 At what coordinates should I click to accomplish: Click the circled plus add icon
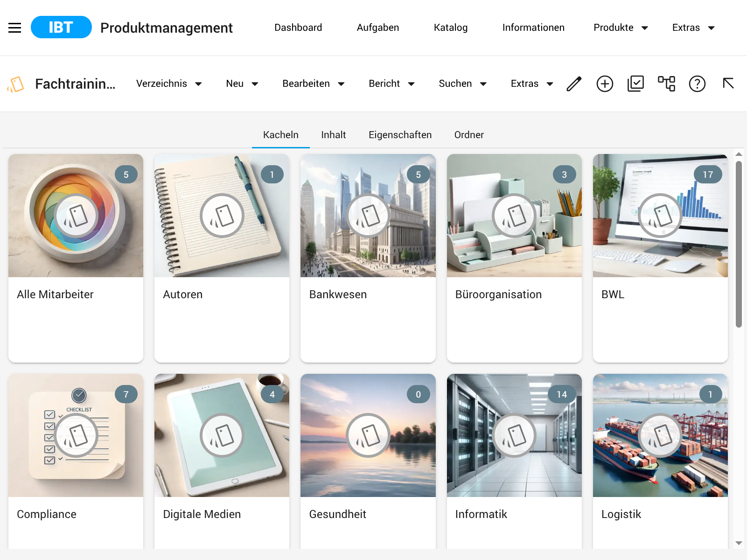(605, 84)
